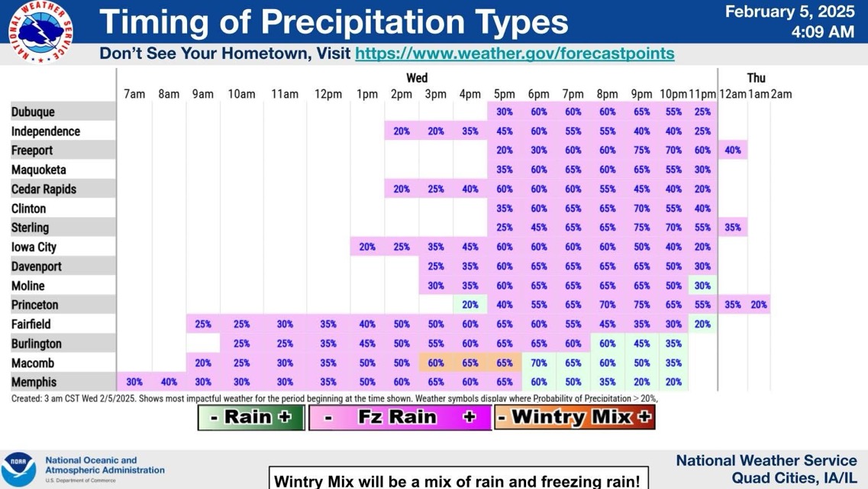Click the 12pm column header
This screenshot has width=868, height=489.
(x=328, y=94)
